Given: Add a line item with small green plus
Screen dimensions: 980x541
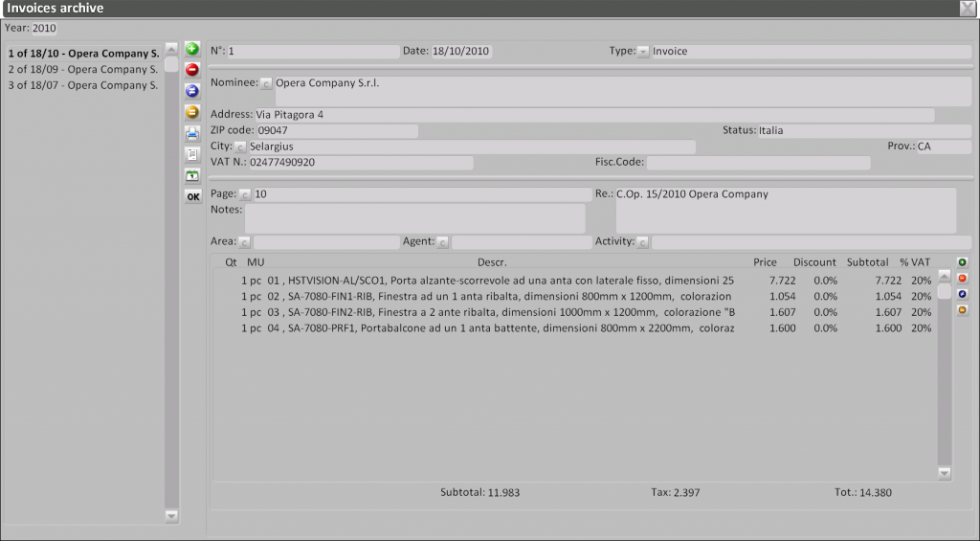Looking at the screenshot, I should click(962, 262).
